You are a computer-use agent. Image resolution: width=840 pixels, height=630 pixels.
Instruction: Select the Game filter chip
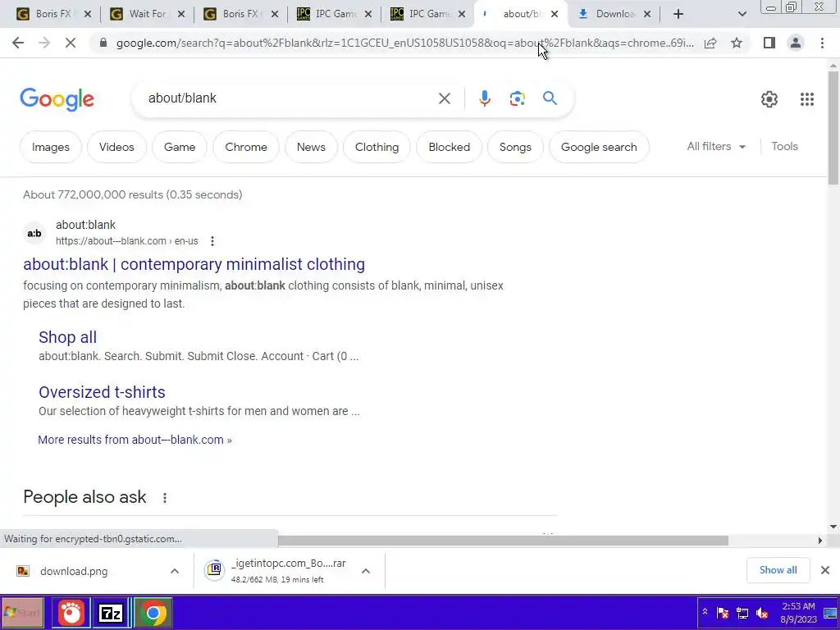180,148
